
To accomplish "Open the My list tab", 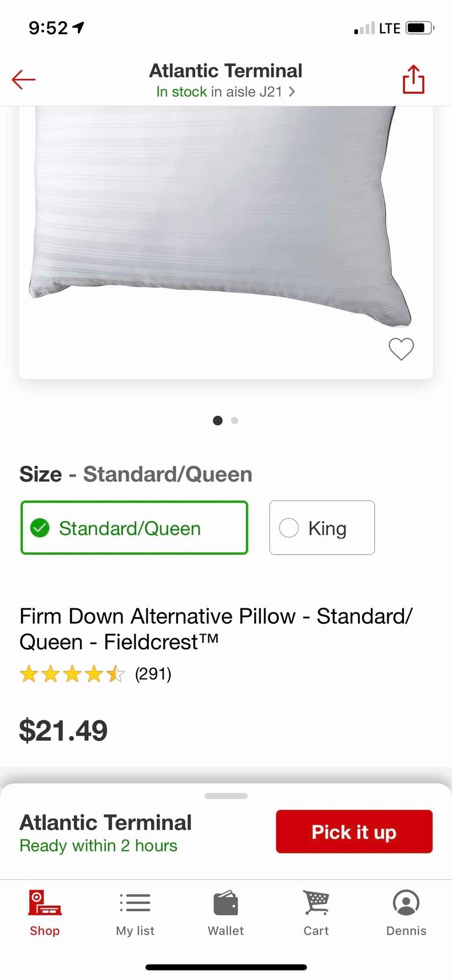I will [x=135, y=912].
